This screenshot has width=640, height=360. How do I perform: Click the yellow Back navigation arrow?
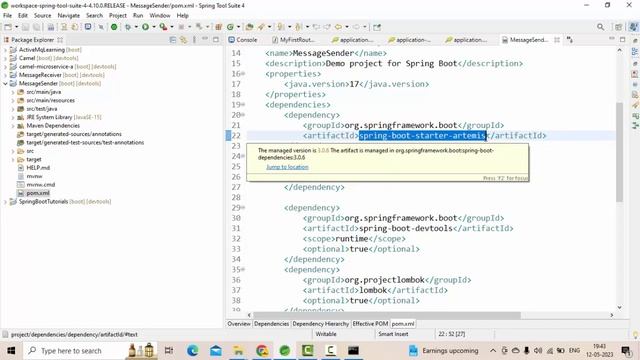pyautogui.click(x=338, y=27)
